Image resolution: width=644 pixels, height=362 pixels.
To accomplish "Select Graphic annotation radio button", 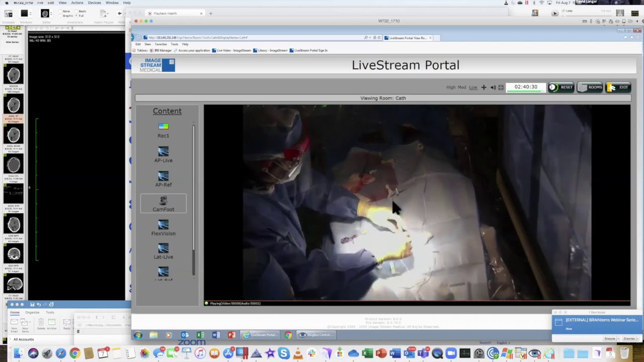I will pos(61,16).
